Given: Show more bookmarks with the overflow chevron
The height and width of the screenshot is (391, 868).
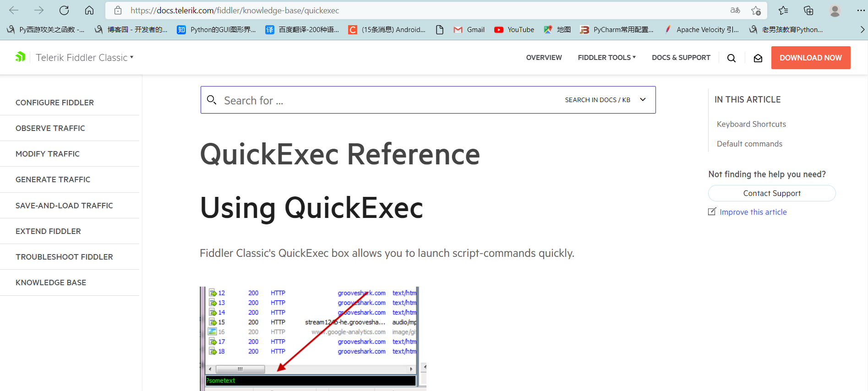Looking at the screenshot, I should (862, 30).
